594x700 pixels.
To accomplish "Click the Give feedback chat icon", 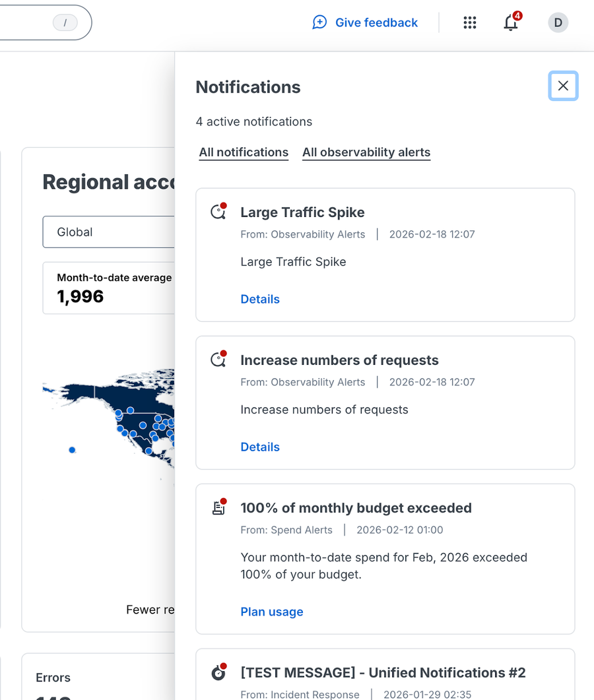I will tap(319, 22).
